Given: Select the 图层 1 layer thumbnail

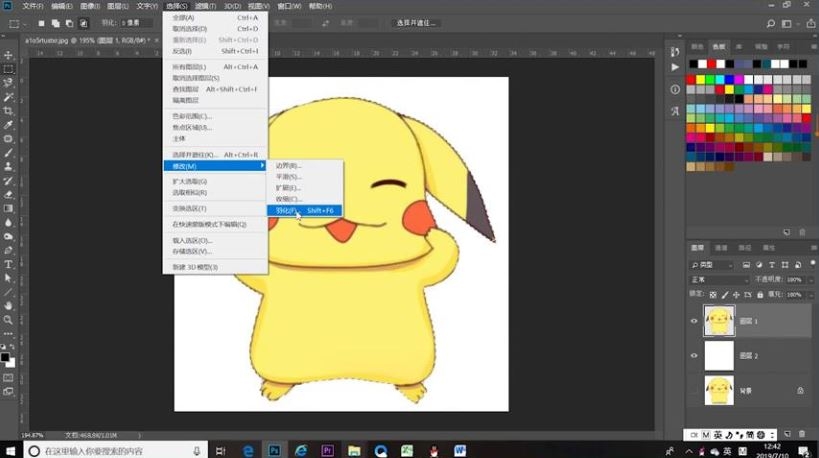Looking at the screenshot, I should (x=719, y=321).
